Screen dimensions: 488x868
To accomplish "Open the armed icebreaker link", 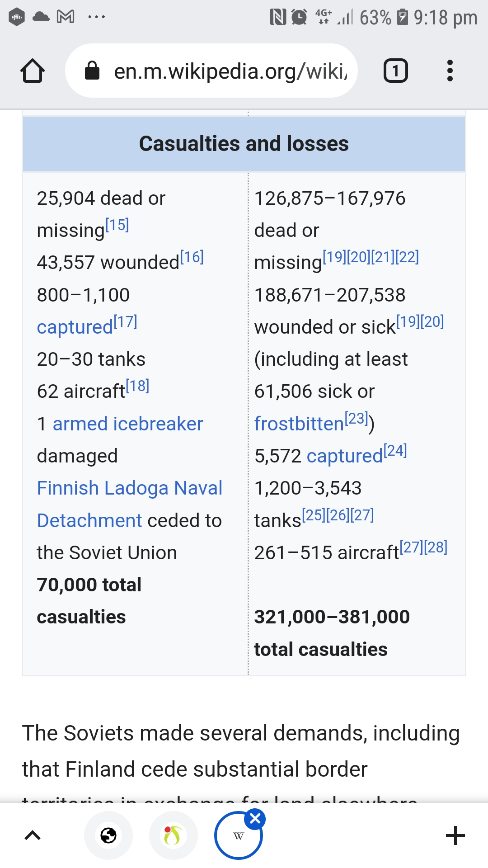I will (128, 424).
